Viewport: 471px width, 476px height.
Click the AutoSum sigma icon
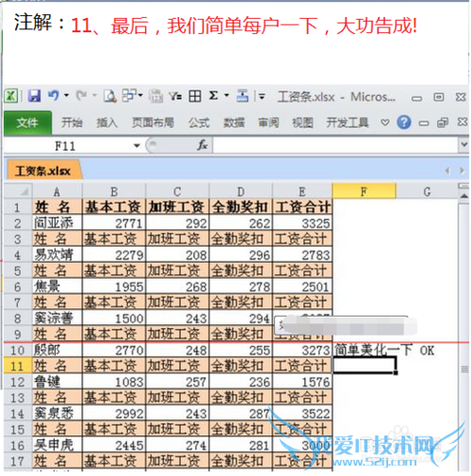(214, 95)
